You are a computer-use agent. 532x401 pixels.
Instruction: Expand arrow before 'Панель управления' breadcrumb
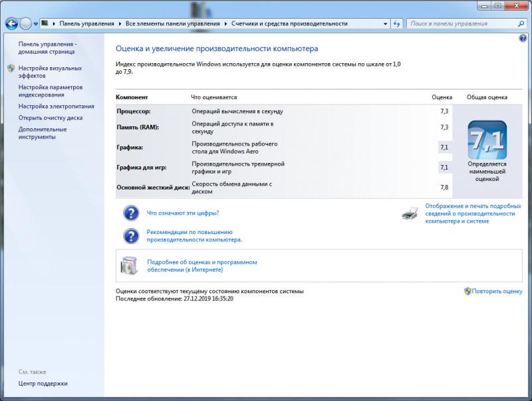pos(54,24)
